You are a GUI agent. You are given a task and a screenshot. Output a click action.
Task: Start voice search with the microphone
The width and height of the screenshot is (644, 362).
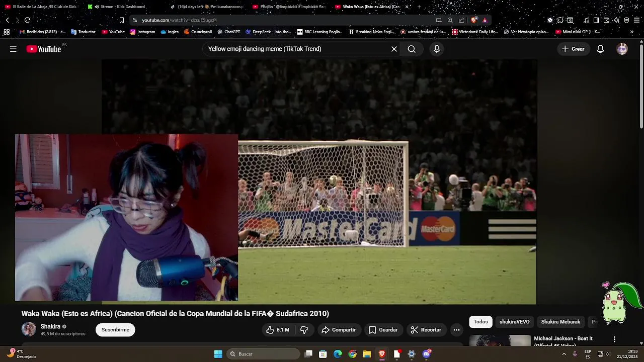coord(437,49)
